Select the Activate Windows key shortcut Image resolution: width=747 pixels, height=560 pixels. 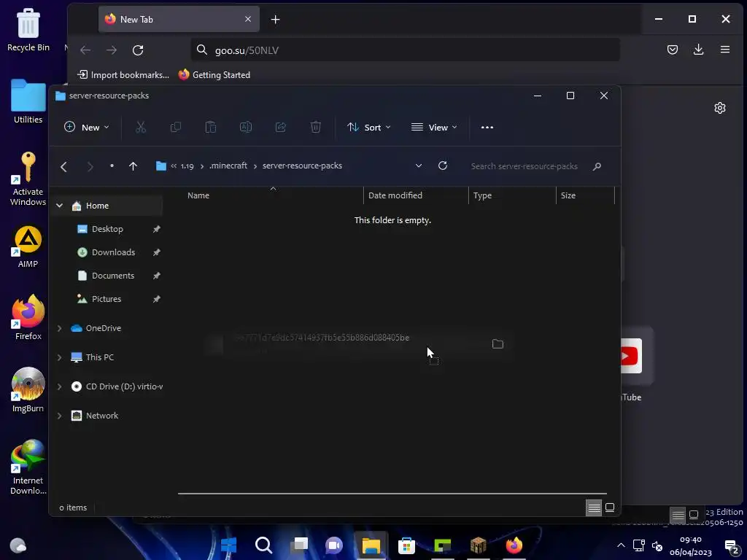coord(28,179)
